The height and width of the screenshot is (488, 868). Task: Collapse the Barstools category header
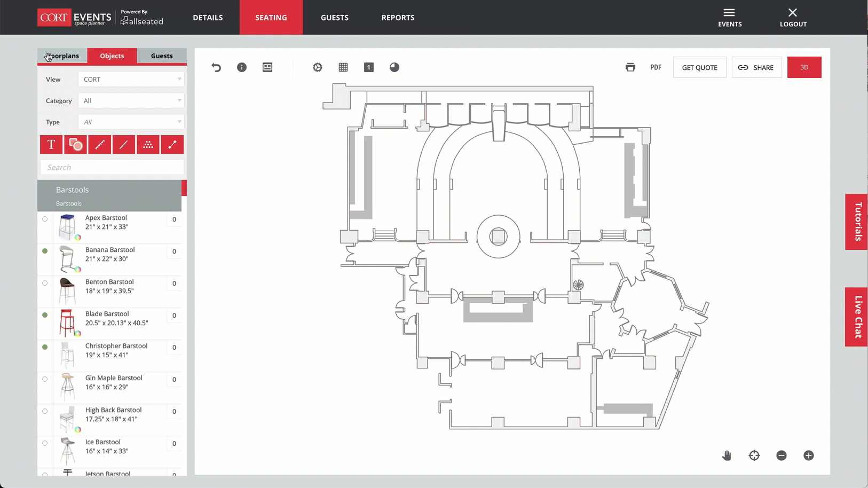(x=109, y=195)
